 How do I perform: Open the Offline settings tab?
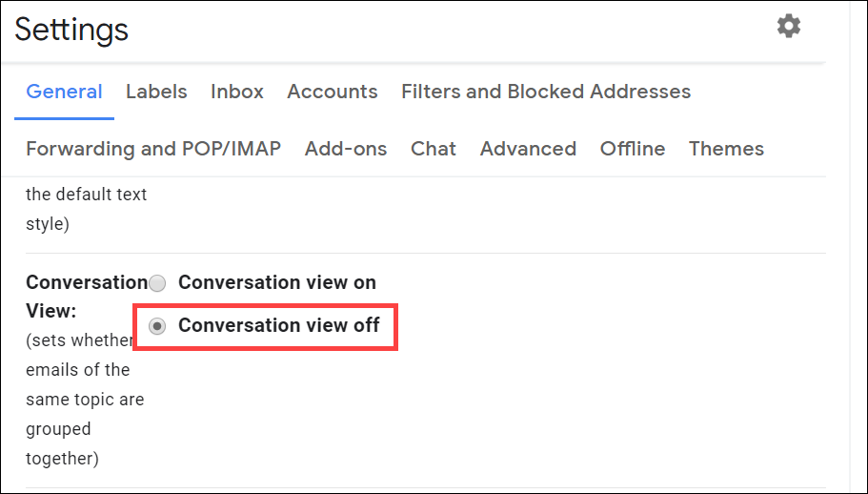click(x=633, y=149)
